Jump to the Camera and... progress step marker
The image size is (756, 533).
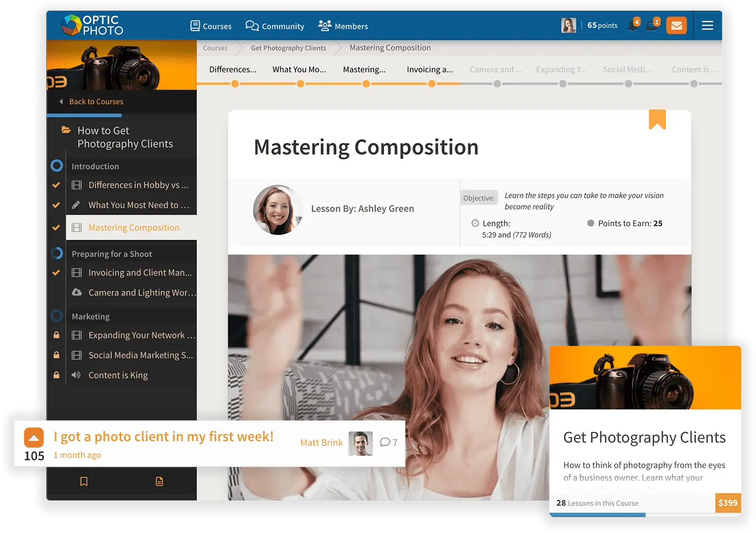[x=497, y=84]
